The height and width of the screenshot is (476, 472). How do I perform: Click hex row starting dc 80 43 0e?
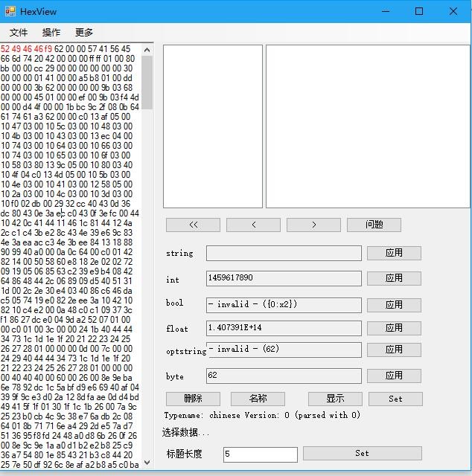coord(70,213)
